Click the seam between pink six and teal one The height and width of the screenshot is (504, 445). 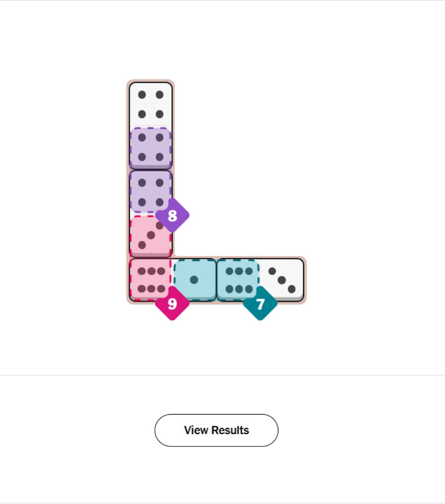tap(173, 280)
